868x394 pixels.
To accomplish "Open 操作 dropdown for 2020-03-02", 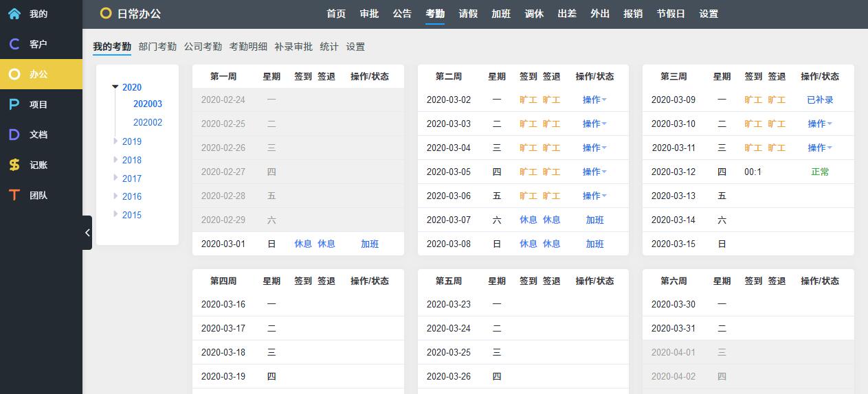I will tap(594, 100).
